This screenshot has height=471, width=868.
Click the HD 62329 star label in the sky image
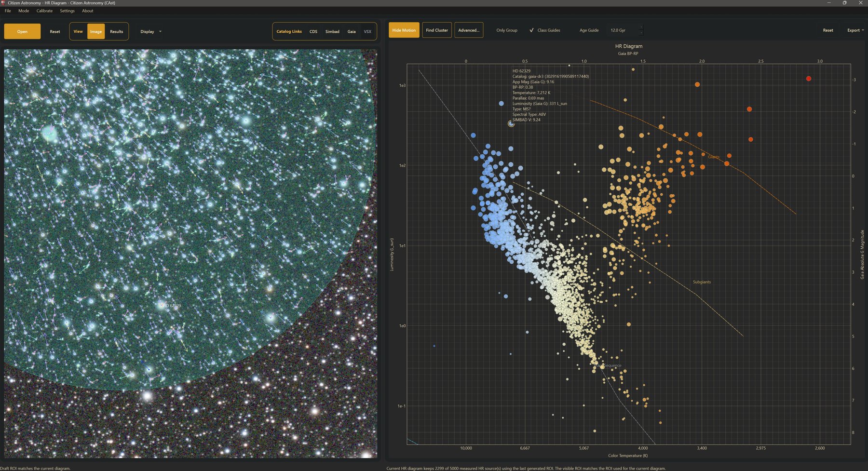(x=172, y=306)
